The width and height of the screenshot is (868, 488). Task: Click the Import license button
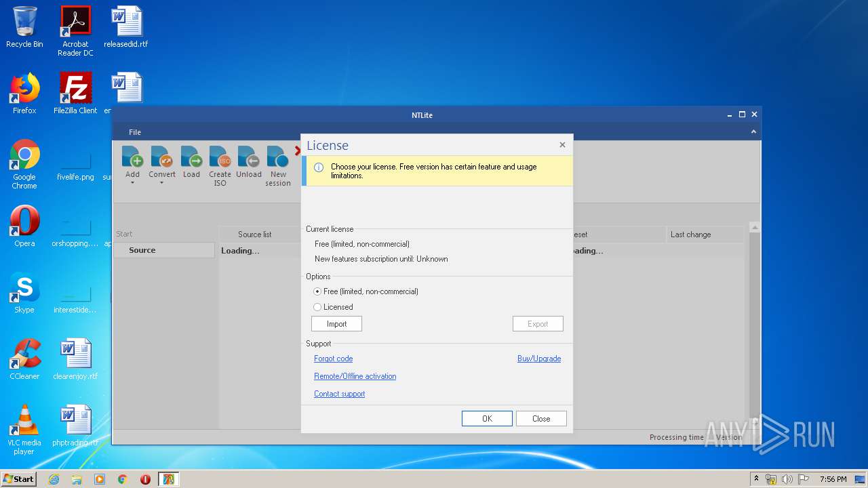(x=336, y=324)
